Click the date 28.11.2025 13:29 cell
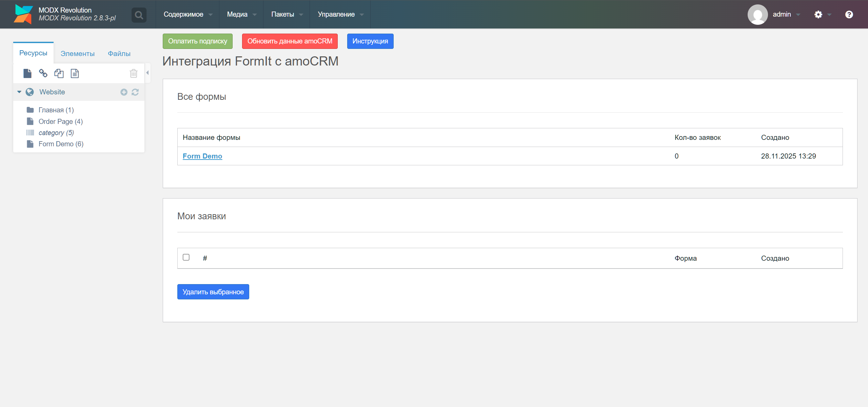The width and height of the screenshot is (868, 407). pyautogui.click(x=789, y=156)
